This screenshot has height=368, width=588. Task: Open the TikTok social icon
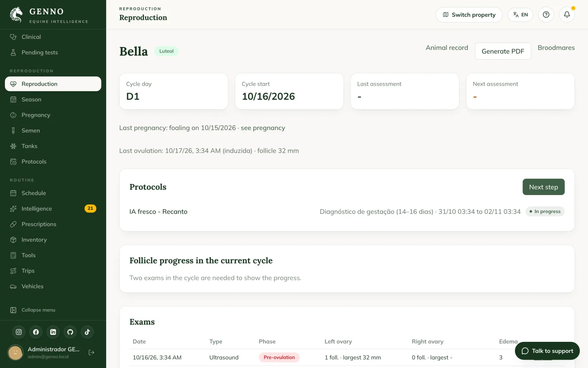point(87,332)
